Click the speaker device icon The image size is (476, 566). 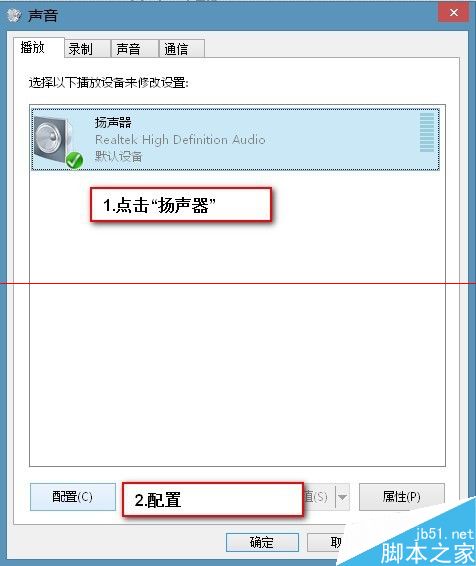(54, 140)
